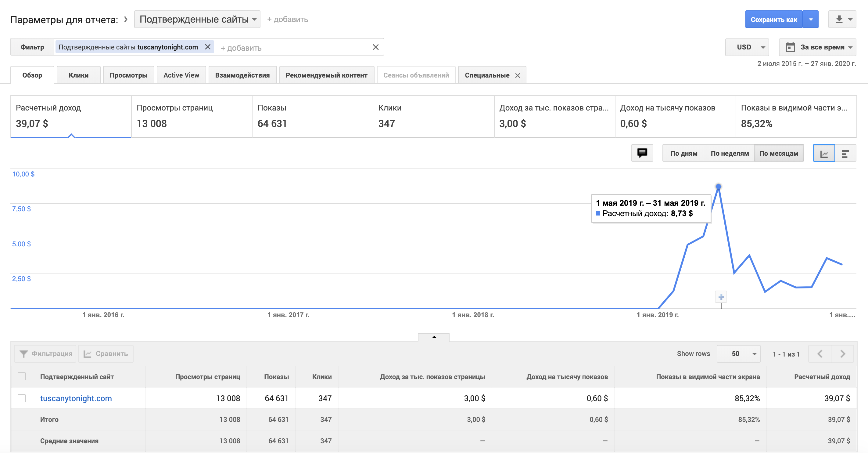The height and width of the screenshot is (453, 868).
Task: Click the Сохранить как button
Action: [774, 20]
